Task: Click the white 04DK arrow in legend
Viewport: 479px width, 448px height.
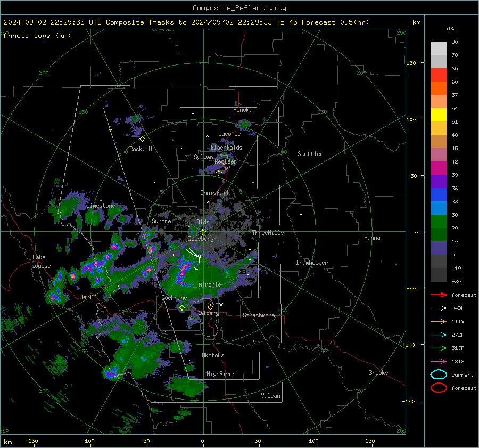Action: (439, 308)
